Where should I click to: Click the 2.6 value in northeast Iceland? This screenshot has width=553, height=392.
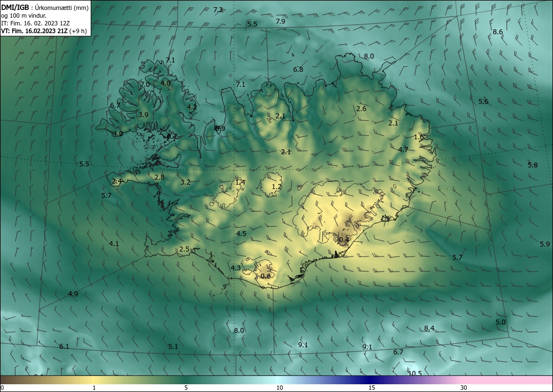(361, 108)
